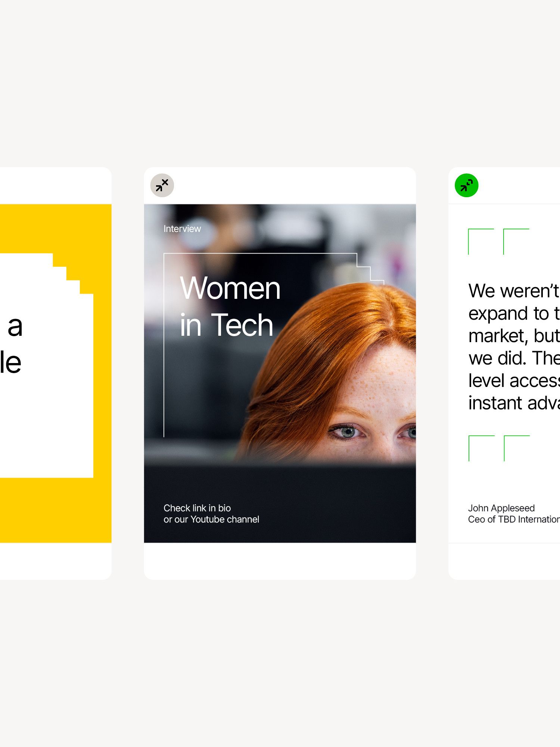This screenshot has width=560, height=747.
Task: Click the second top green quote bracket
Action: pyautogui.click(x=516, y=241)
